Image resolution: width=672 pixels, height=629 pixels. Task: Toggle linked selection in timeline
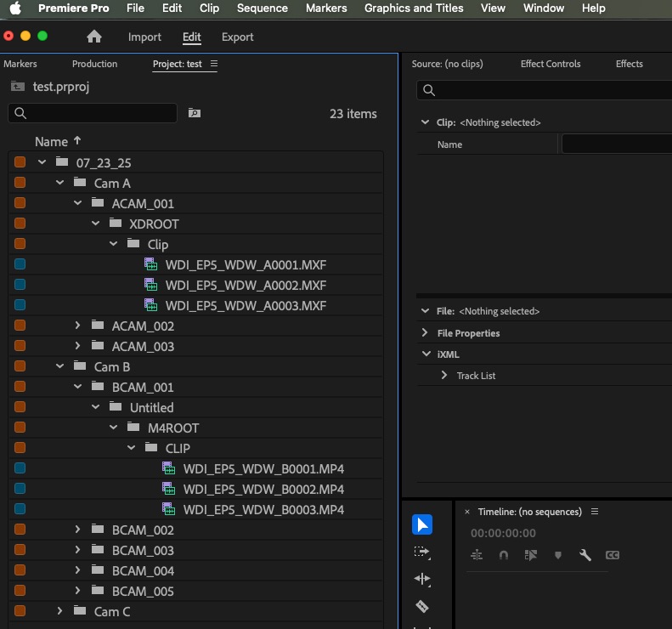[x=531, y=555]
